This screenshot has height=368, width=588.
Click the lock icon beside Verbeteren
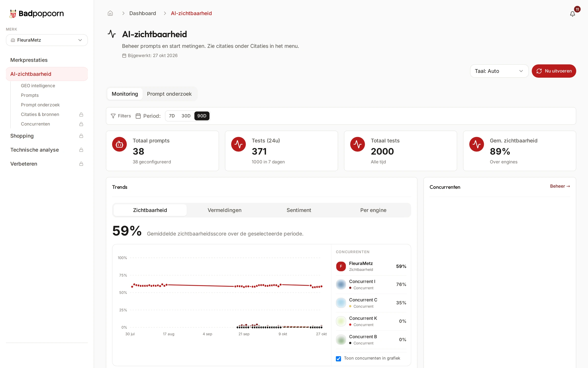[x=81, y=164]
